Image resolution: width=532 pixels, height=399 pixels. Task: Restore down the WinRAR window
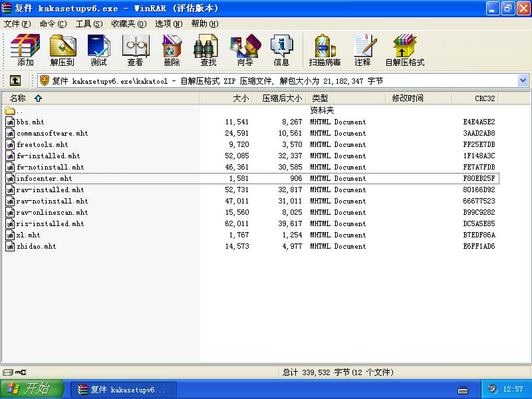(507, 8)
